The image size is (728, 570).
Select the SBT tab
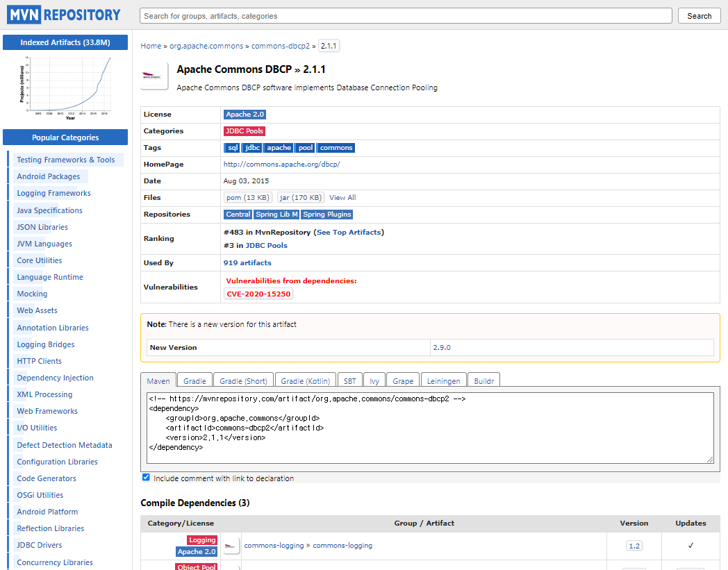point(349,380)
